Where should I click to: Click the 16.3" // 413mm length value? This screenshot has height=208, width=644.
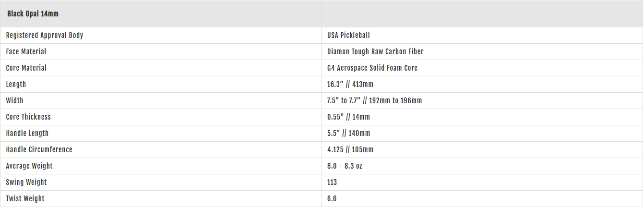350,84
